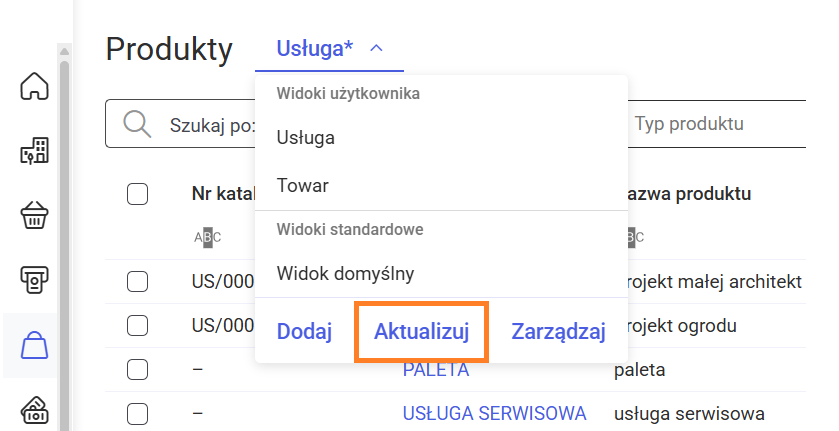Open the shopping basket sidebar icon
Screen dimensions: 839x431
click(34, 216)
